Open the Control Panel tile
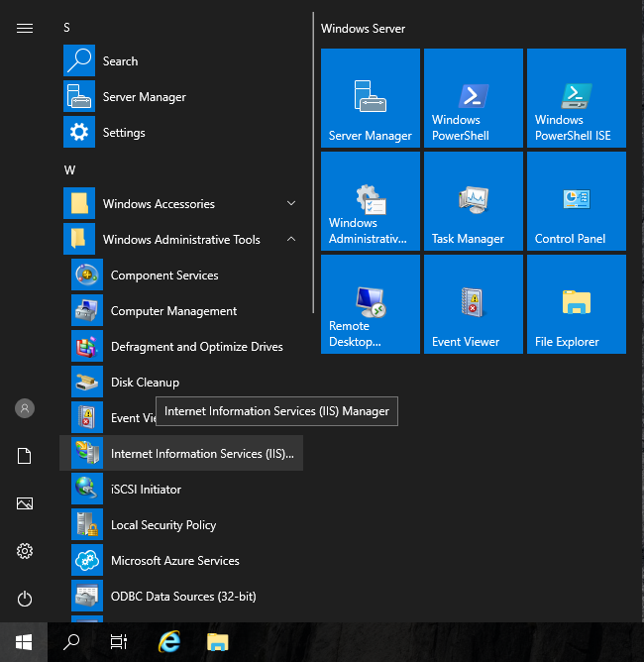The height and width of the screenshot is (662, 644). [x=576, y=201]
